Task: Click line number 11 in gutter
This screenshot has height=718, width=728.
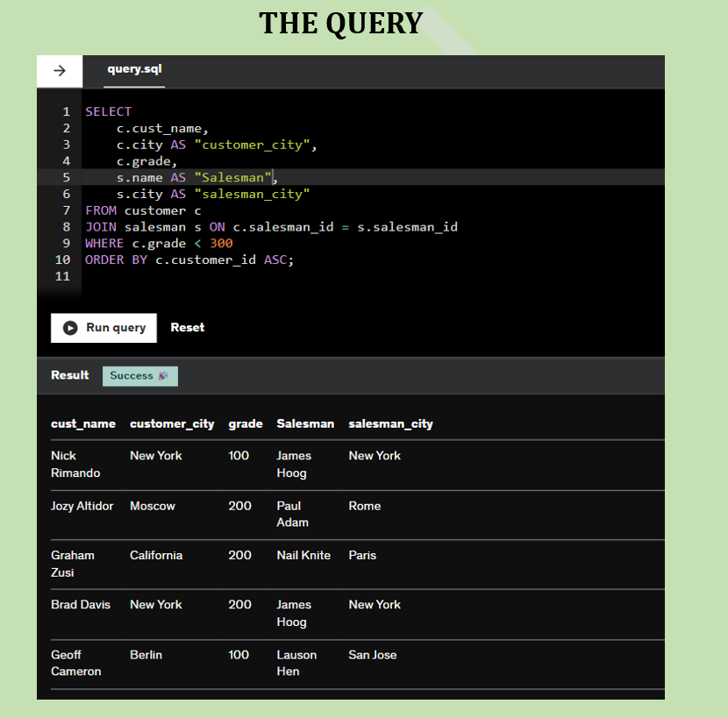Action: click(62, 276)
